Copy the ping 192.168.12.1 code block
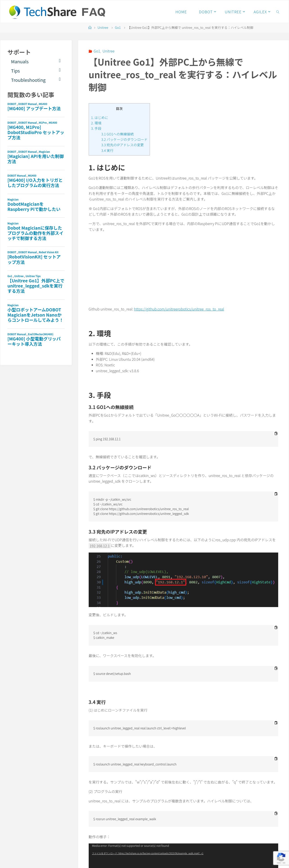The width and height of the screenshot is (289, 868). (276, 433)
